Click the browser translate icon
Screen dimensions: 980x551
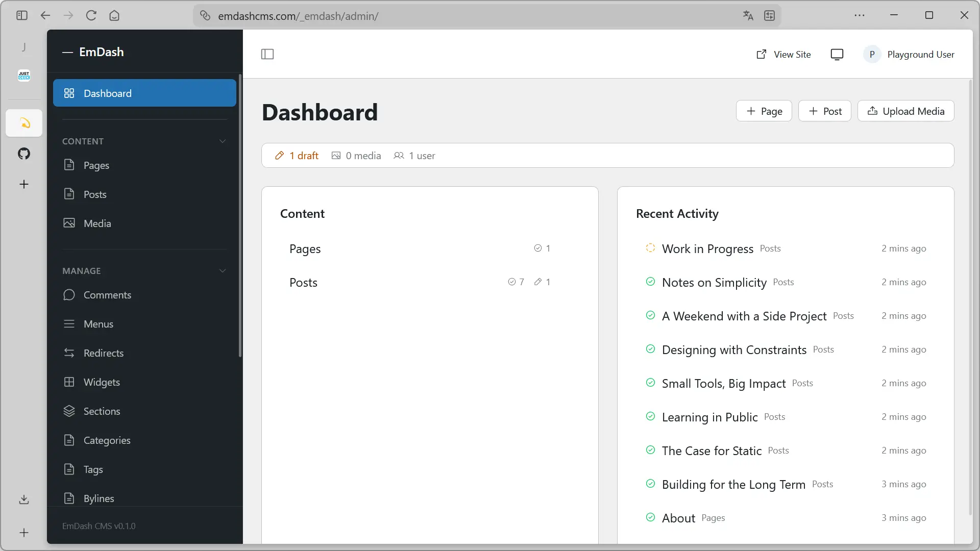pyautogui.click(x=748, y=16)
